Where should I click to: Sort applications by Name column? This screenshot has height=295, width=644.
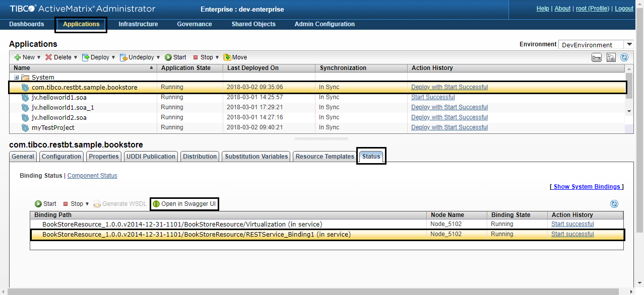click(83, 68)
